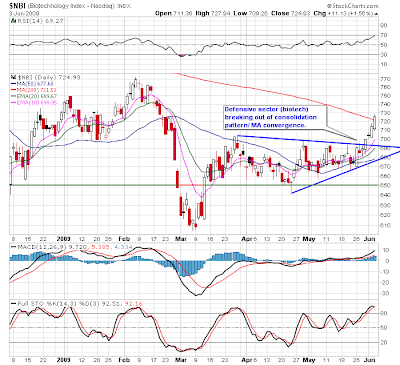
Task: Select the chart date 3-Jun-2009
Action: [x=24, y=13]
